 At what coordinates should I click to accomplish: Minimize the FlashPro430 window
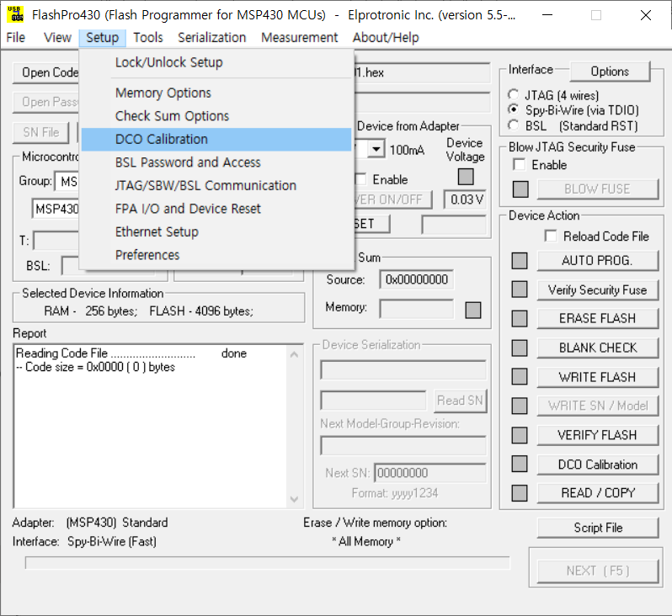(x=547, y=15)
